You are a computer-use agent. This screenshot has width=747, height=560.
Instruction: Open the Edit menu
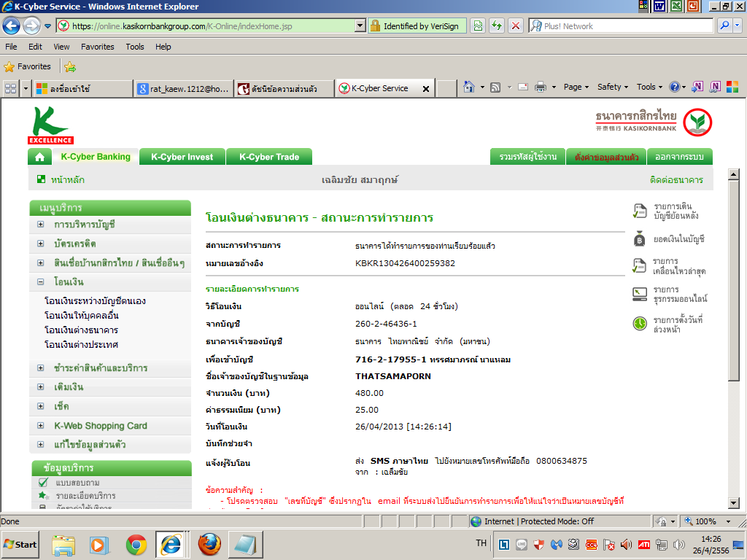coord(35,47)
